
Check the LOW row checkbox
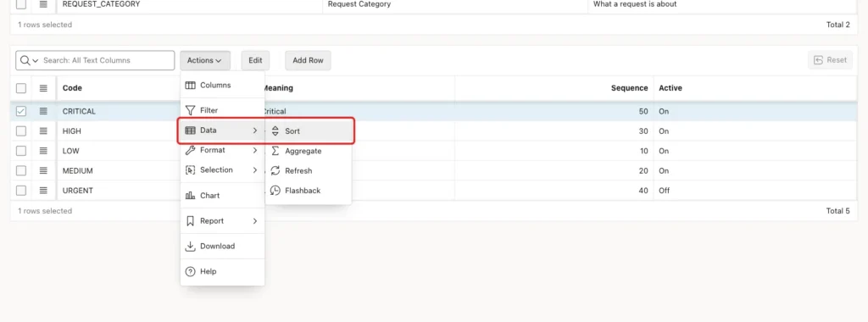[21, 151]
